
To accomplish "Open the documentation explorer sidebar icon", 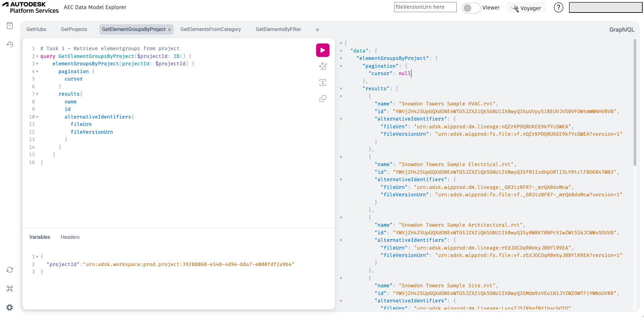I will 10,26.
